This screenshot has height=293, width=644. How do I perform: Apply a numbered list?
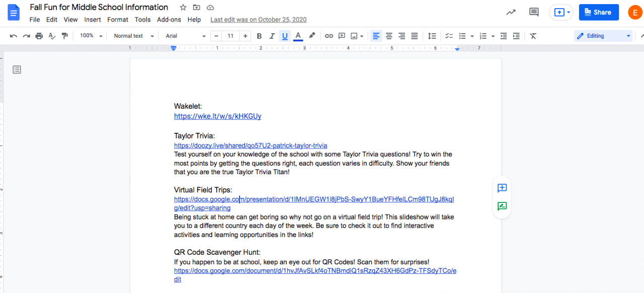483,36
